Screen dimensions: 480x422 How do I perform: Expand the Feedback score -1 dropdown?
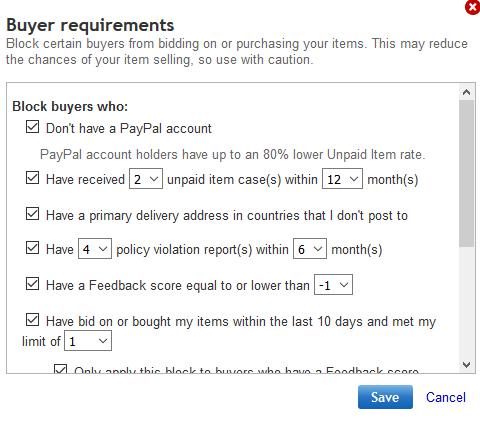333,285
